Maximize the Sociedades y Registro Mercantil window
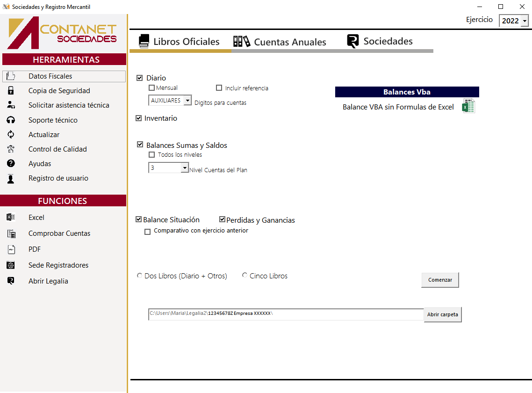 [501, 7]
